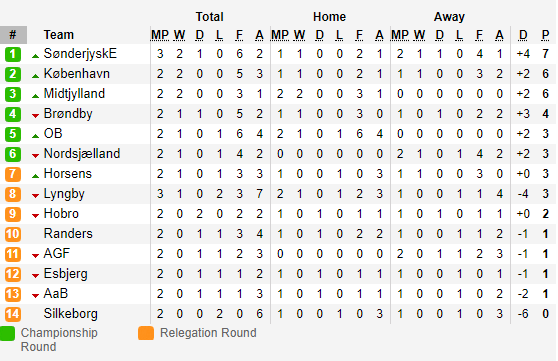Click the red down arrow beside AaB
The height and width of the screenshot is (361, 558).
point(35,295)
